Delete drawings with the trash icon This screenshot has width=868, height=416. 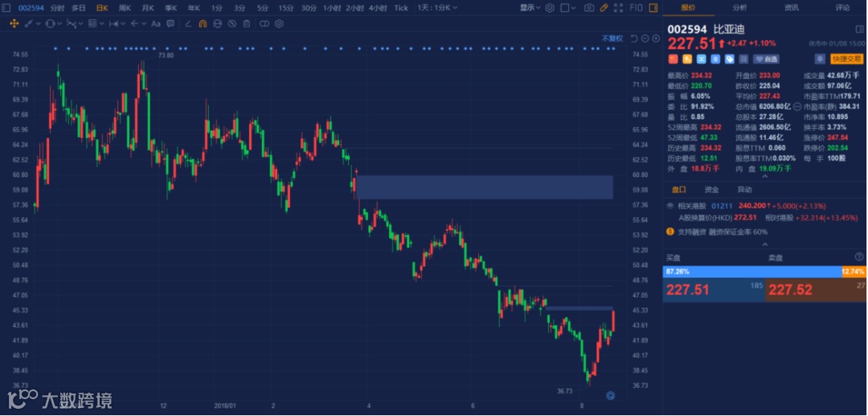[x=247, y=24]
